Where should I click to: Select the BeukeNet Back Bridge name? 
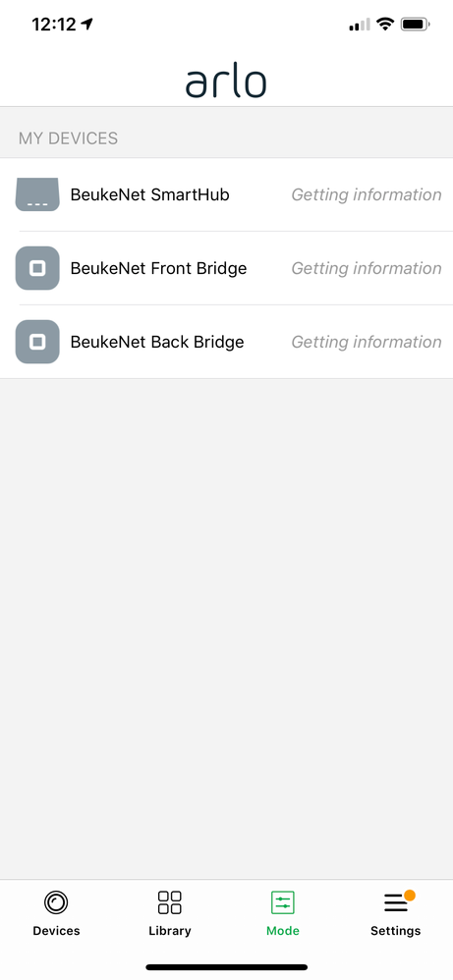[157, 343]
